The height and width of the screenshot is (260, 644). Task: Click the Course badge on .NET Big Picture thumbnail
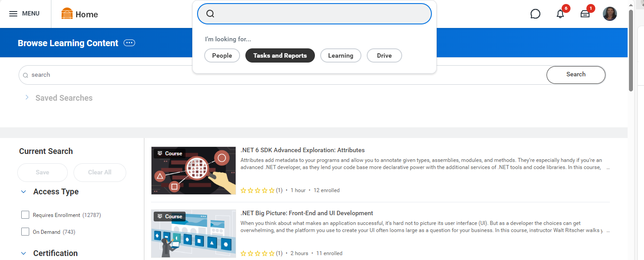169,217
